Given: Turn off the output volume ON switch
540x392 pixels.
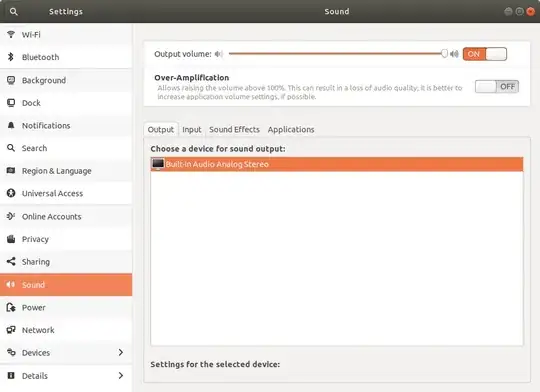Looking at the screenshot, I should click(x=485, y=54).
